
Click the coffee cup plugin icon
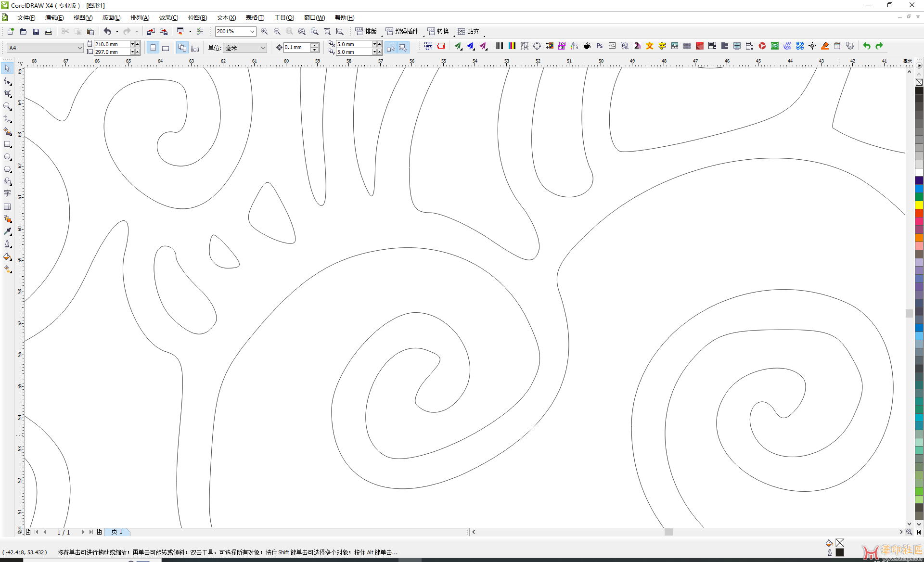587,46
